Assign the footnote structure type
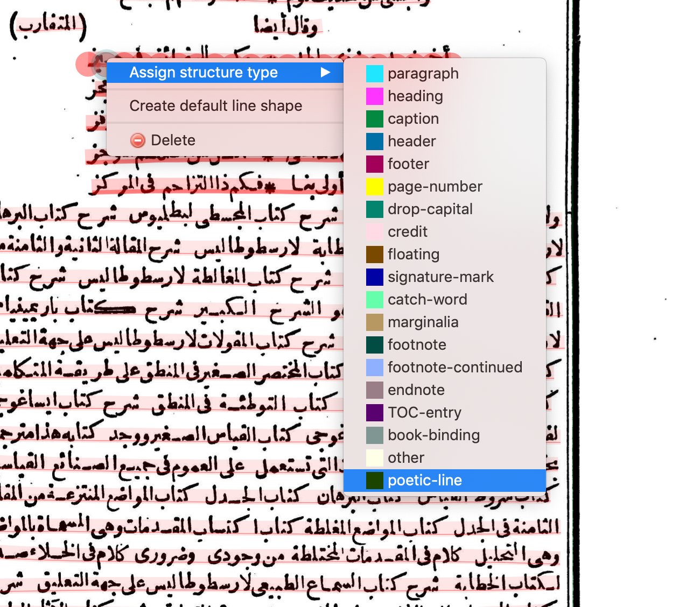The height and width of the screenshot is (607, 700). pyautogui.click(x=417, y=344)
